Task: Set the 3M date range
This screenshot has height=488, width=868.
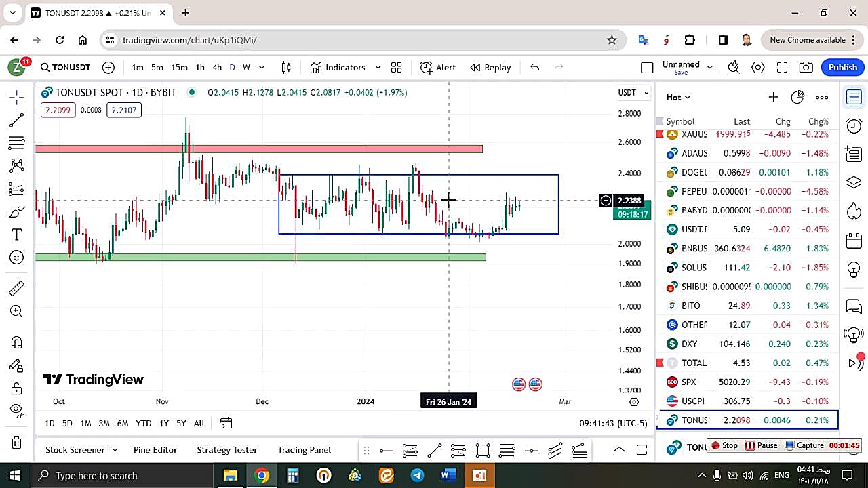Action: 104,423
